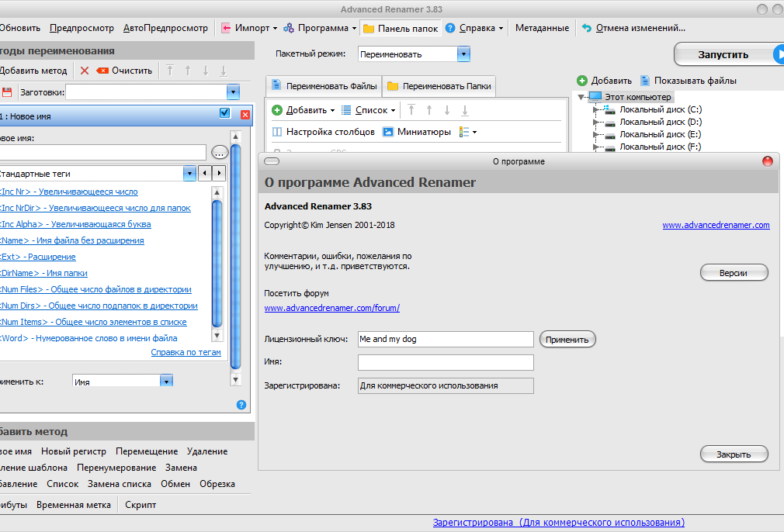Click the Миниатюры thumbnails icon
Screen dimensions: 784x532
(x=388, y=132)
